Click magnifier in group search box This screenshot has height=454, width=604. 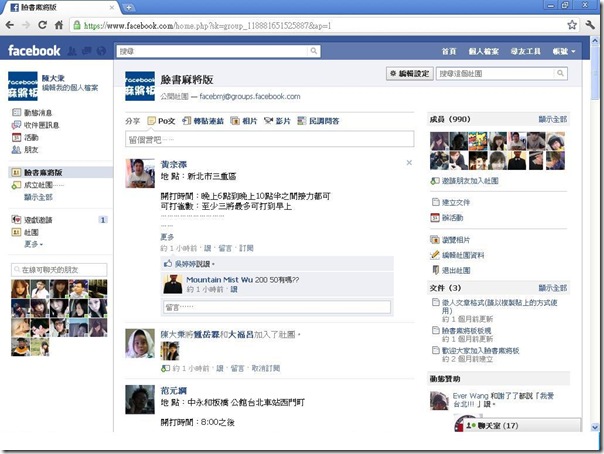[560, 73]
